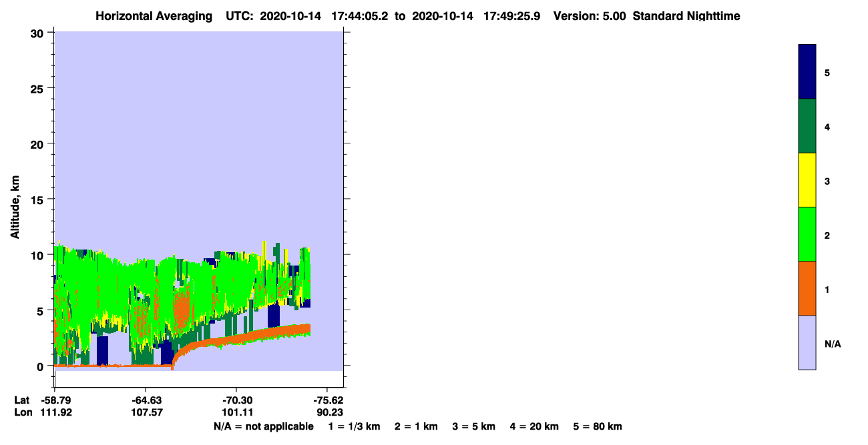868x445 pixels.
Task: Click the yellow colorbar segment labeled 3
Action: (807, 180)
